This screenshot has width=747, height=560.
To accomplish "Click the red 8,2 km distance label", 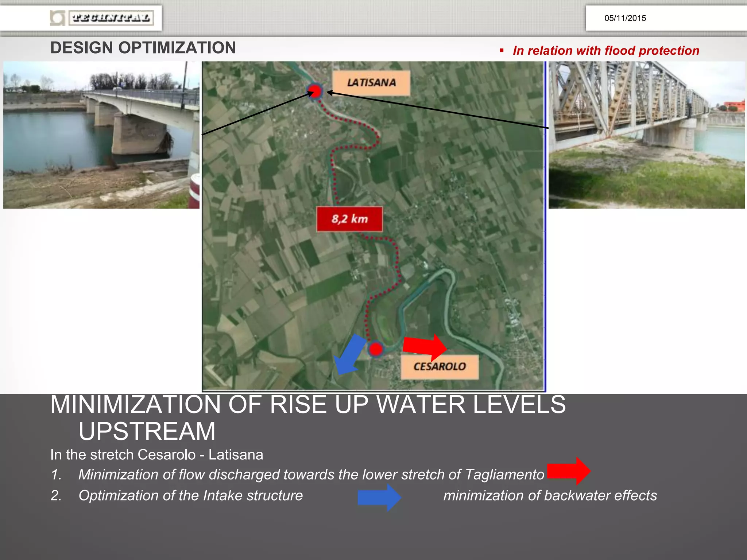I will click(349, 219).
